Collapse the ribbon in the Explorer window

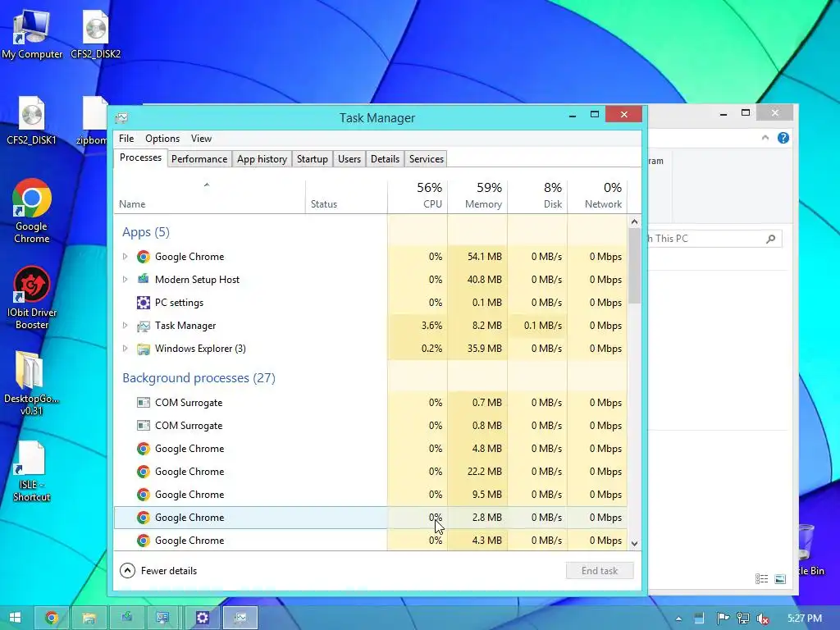[x=765, y=138]
